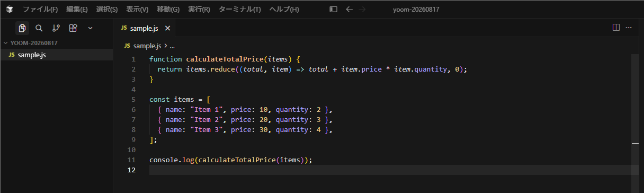Show additional views chevron in sidebar
The image size is (644, 193).
click(90, 28)
